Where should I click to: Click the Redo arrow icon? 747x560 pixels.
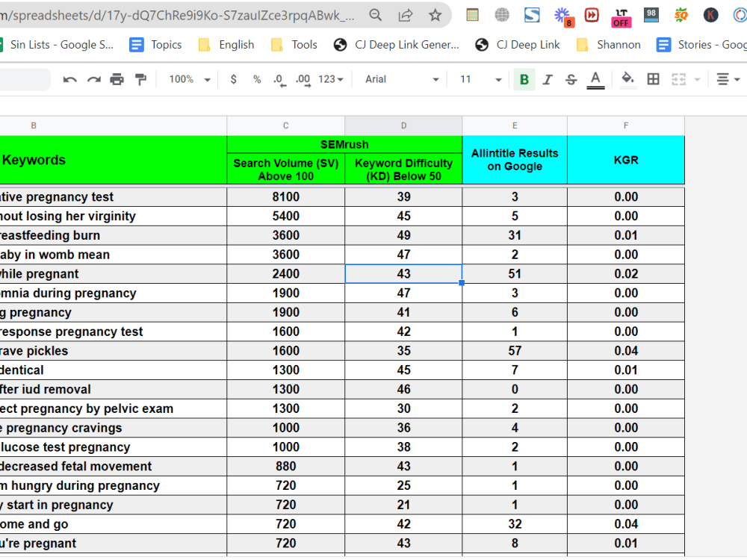click(94, 80)
